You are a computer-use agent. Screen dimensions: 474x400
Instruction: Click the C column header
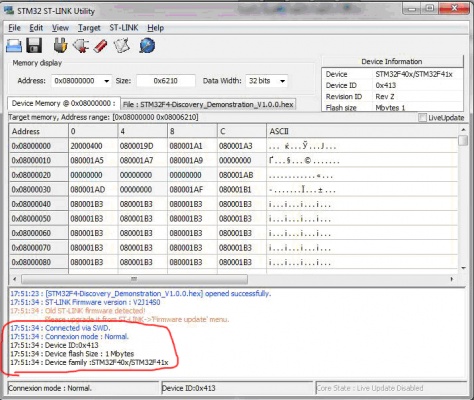pos(242,131)
